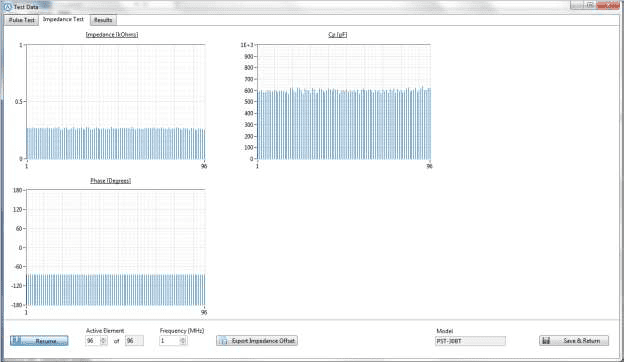This screenshot has height=362, width=624.
Task: Click the Export Impedance Offset button
Action: click(257, 341)
